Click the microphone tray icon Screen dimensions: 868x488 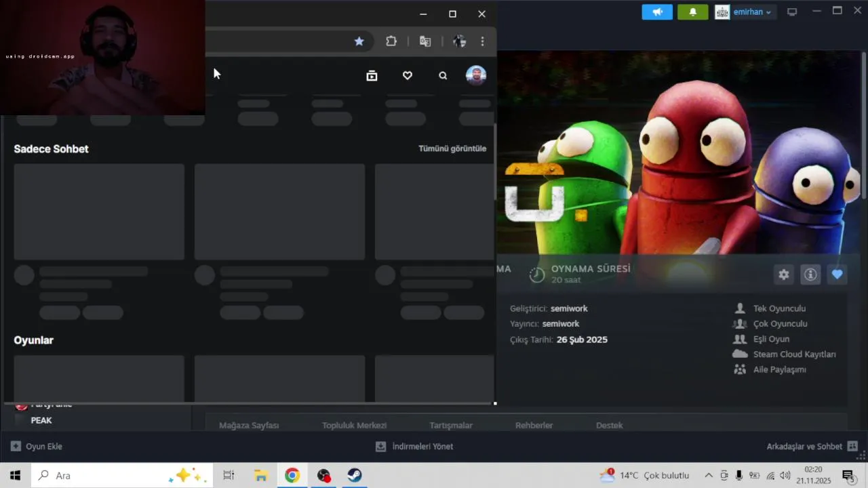click(739, 475)
